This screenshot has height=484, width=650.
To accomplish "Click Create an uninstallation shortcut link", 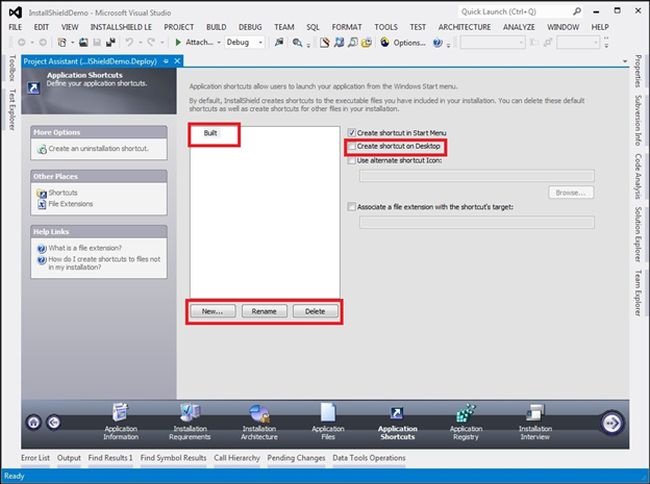I will point(98,148).
